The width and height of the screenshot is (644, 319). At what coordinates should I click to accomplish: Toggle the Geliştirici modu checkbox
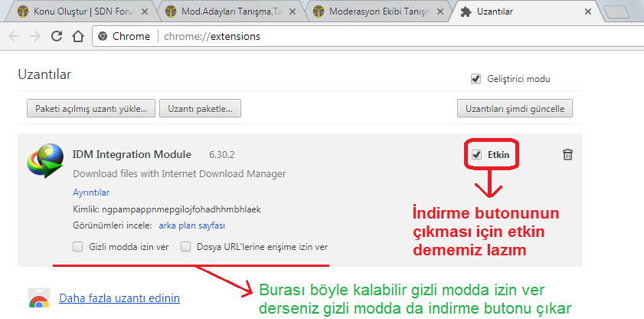pos(476,79)
